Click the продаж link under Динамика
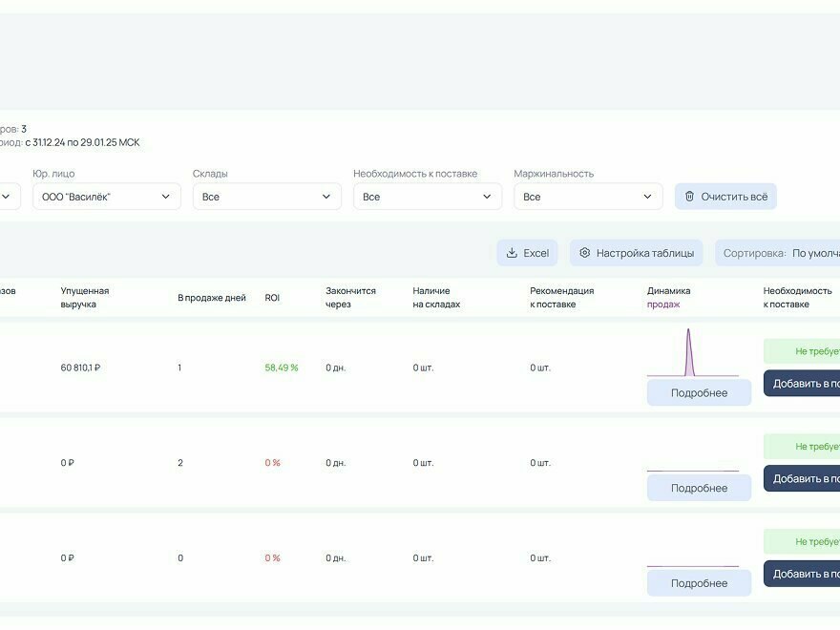The width and height of the screenshot is (840, 630). [x=663, y=304]
